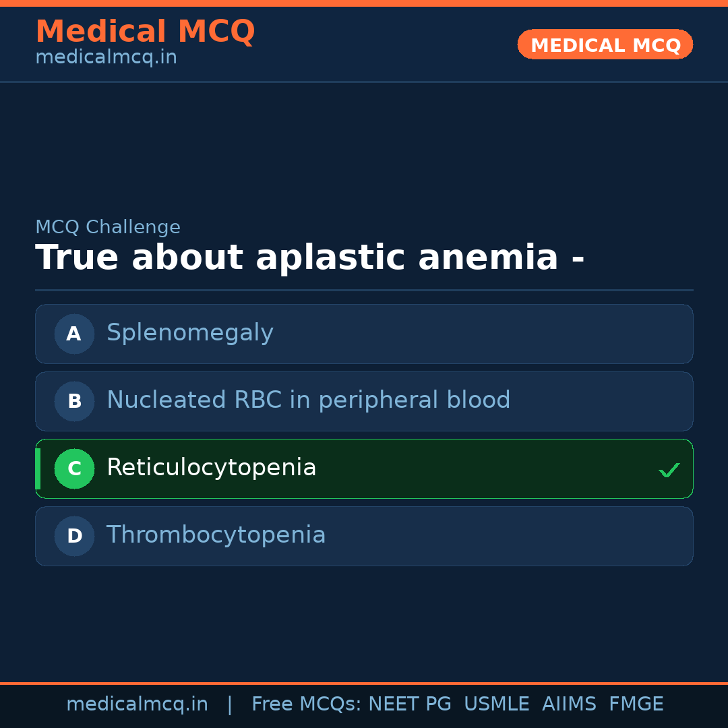Select the Splenomegaly answer option
Image resolution: width=728 pixels, height=728 pixels.
point(364,334)
